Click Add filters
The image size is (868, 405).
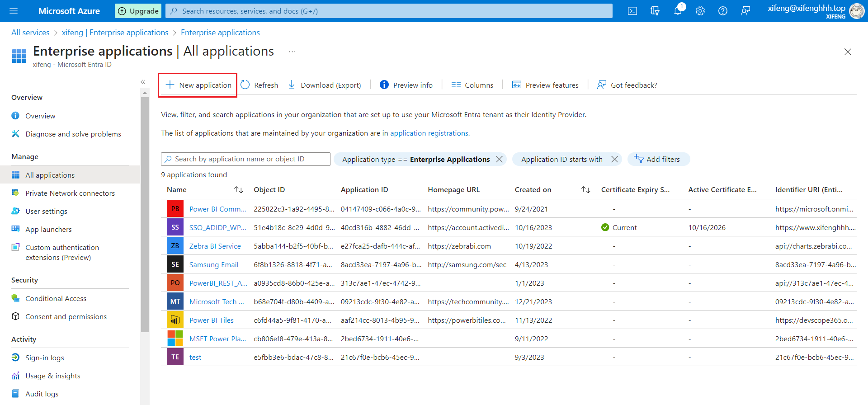coord(658,159)
